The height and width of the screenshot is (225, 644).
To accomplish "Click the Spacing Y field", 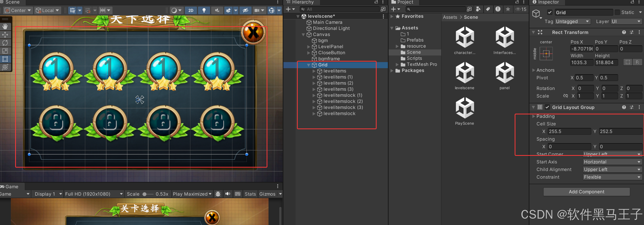I will [620, 147].
